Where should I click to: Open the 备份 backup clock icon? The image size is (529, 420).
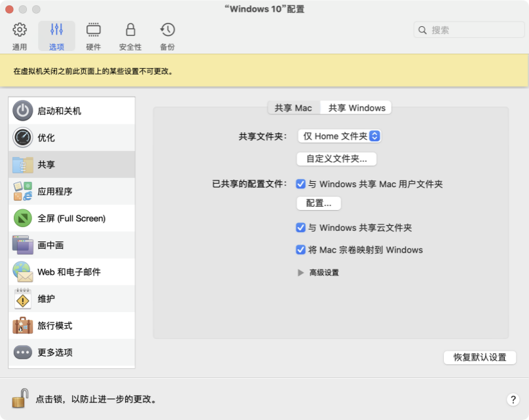pos(168,29)
